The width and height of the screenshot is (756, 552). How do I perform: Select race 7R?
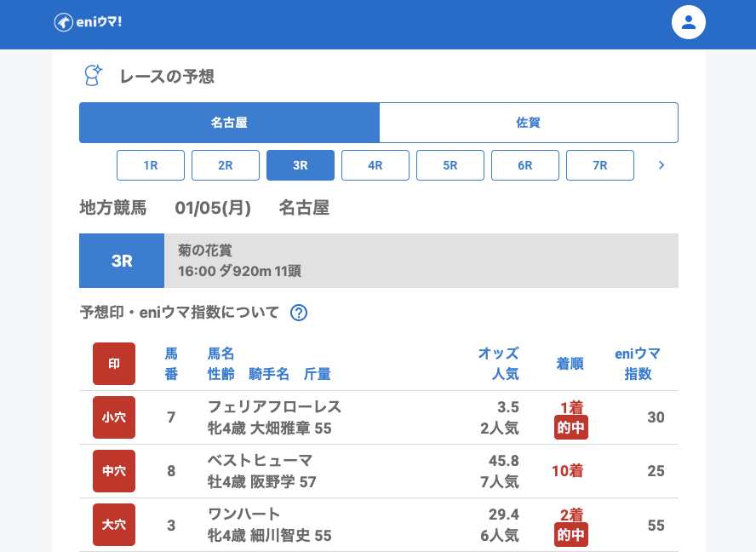(600, 165)
